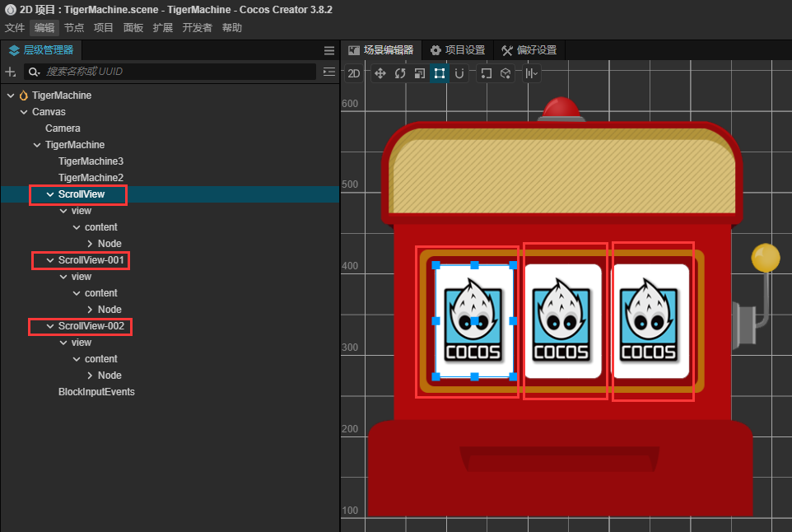Image resolution: width=792 pixels, height=532 pixels.
Task: Select the Move transform tool
Action: [x=380, y=74]
